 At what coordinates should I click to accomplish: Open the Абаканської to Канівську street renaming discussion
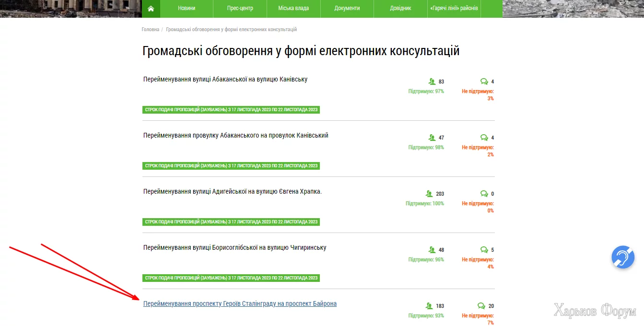225,79
